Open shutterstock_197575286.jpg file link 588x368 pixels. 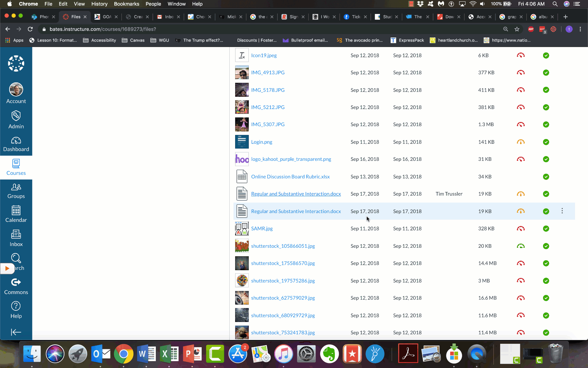click(x=283, y=281)
